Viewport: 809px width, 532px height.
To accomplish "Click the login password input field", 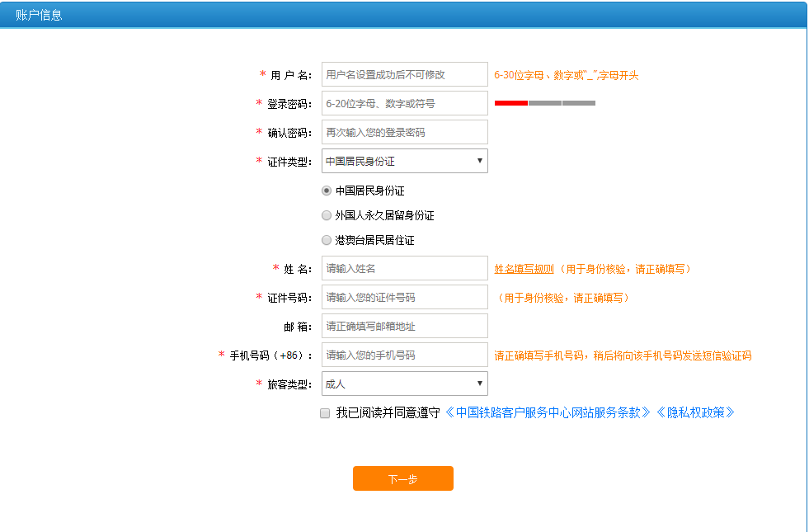I will [404, 103].
